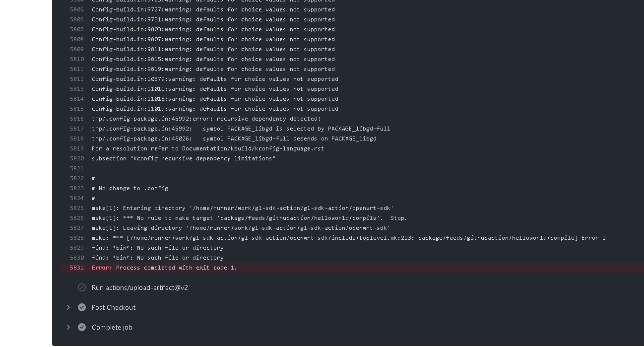Click the red 'Error: Process completed' log line

(x=164, y=268)
